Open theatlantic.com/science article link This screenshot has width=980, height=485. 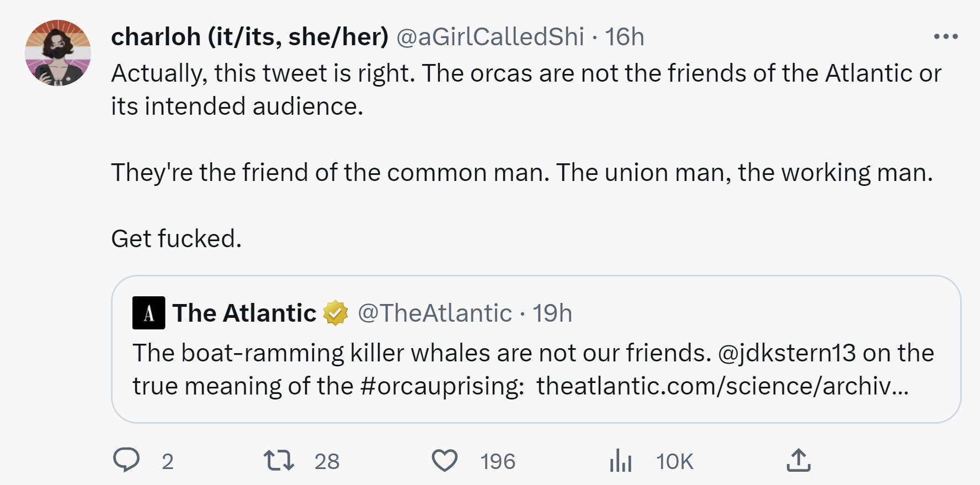tap(722, 386)
